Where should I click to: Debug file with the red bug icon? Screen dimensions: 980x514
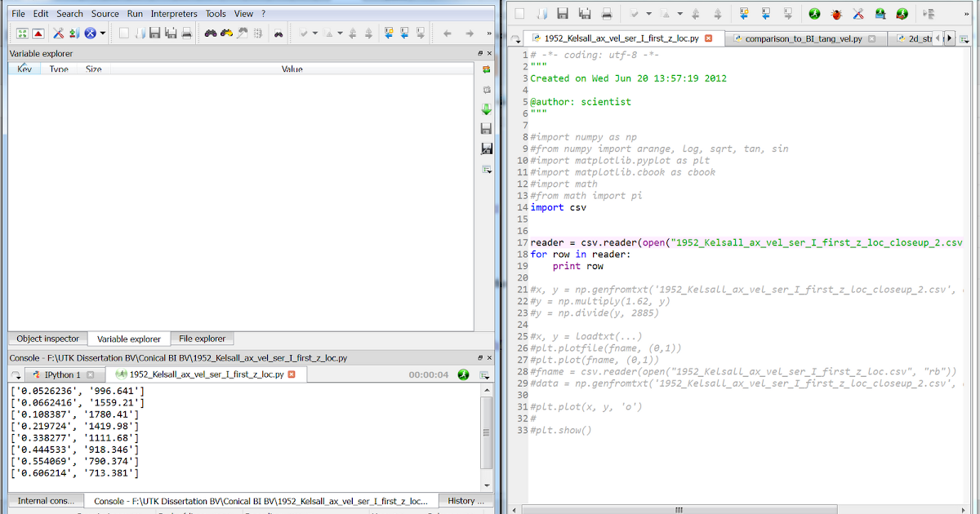836,13
